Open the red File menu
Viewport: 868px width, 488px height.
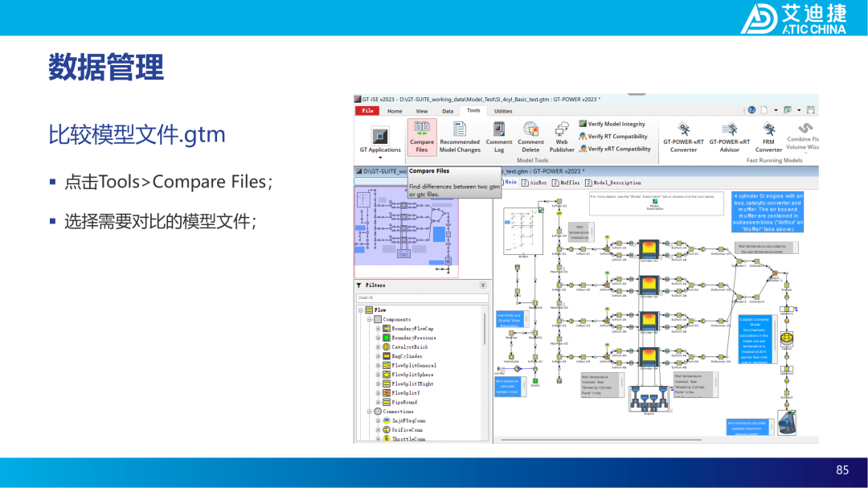coord(367,111)
